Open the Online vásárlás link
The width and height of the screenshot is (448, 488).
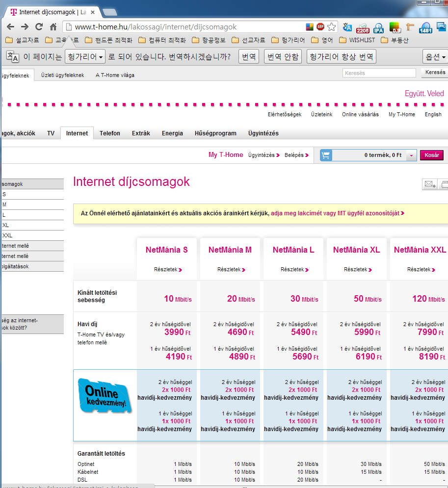point(360,114)
